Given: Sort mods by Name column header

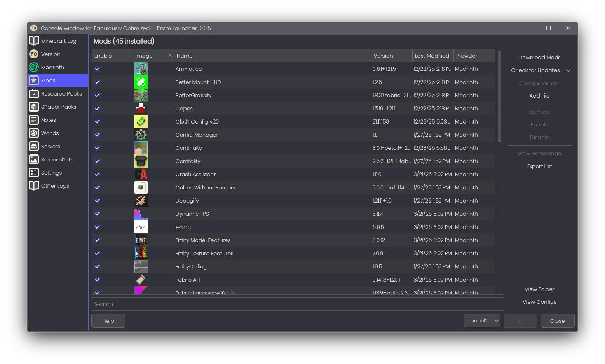Looking at the screenshot, I should [272, 56].
